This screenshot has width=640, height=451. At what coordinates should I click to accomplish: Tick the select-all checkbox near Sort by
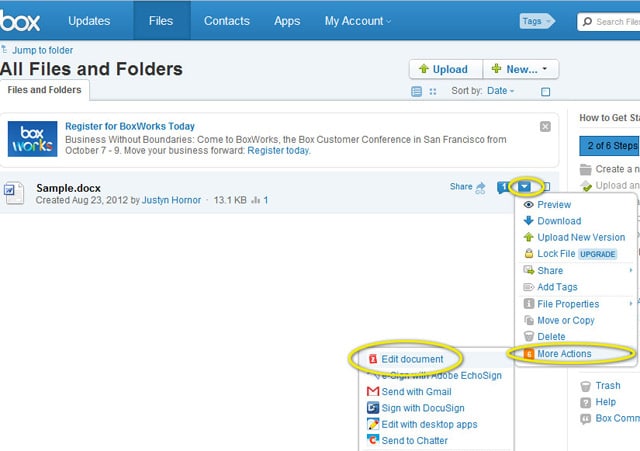545,92
